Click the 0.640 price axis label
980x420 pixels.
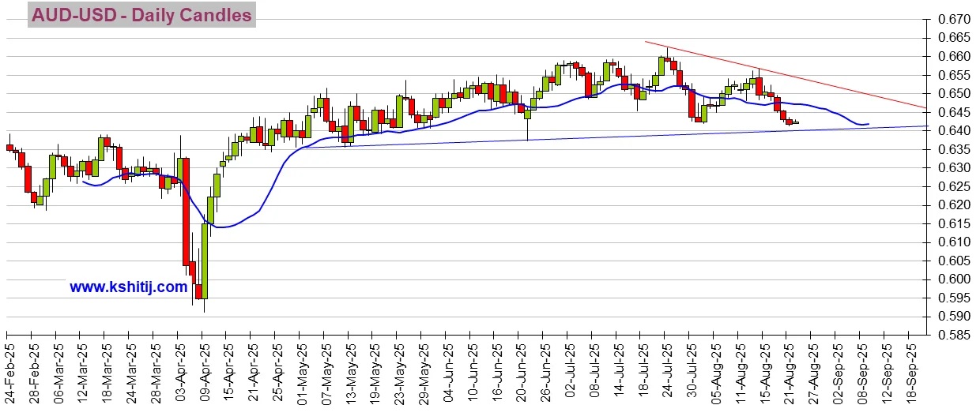point(951,130)
